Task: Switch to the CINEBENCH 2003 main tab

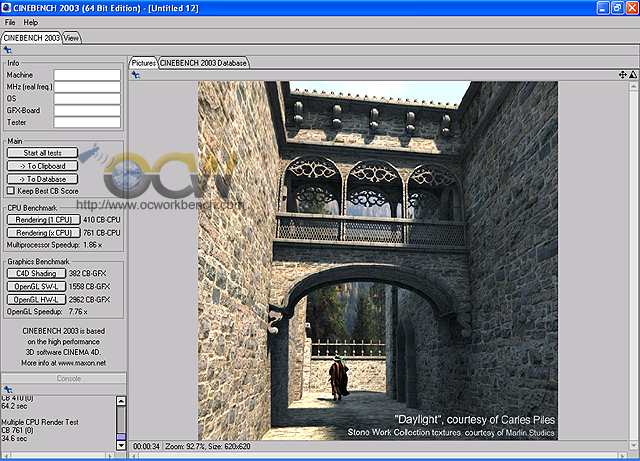Action: pos(31,38)
